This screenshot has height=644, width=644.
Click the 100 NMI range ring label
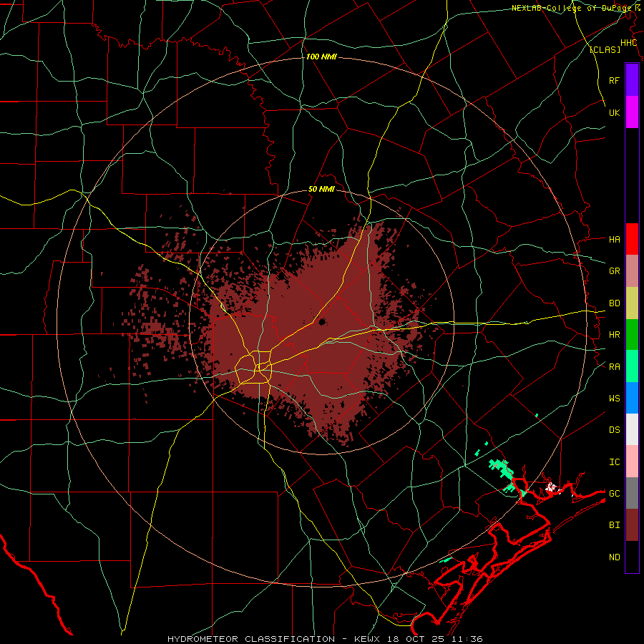[x=321, y=57]
